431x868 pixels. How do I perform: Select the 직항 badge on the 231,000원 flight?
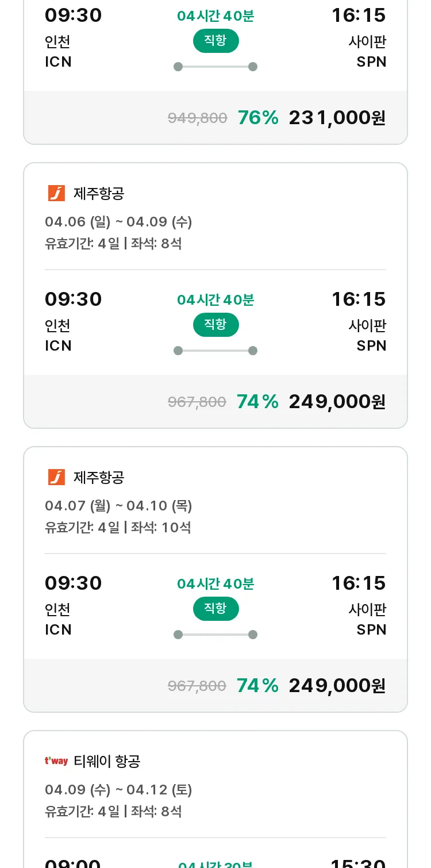point(215,40)
